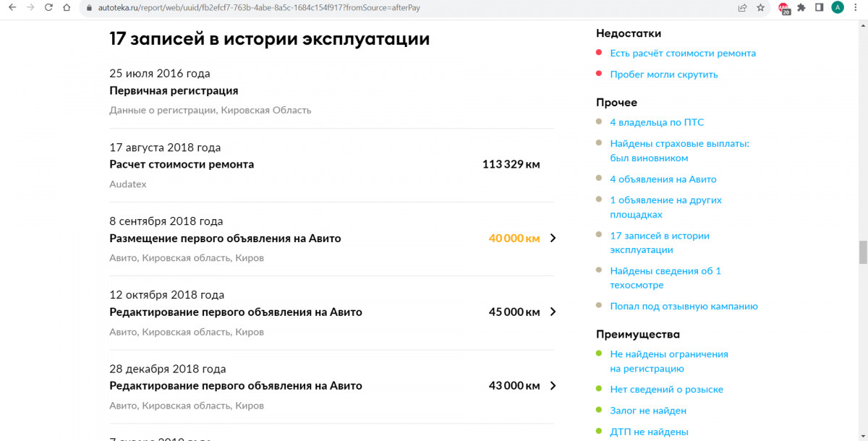Open the browser home page
The width and height of the screenshot is (868, 441).
click(67, 8)
